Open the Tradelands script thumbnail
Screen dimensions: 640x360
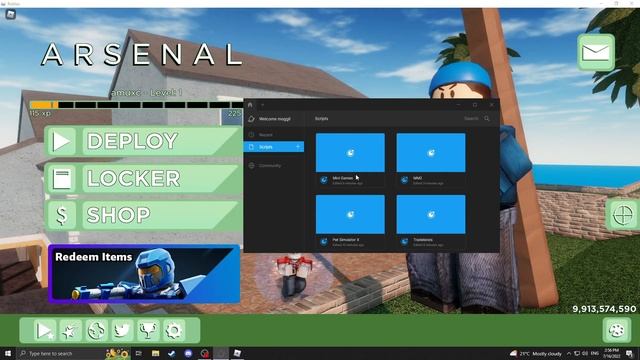coord(431,214)
